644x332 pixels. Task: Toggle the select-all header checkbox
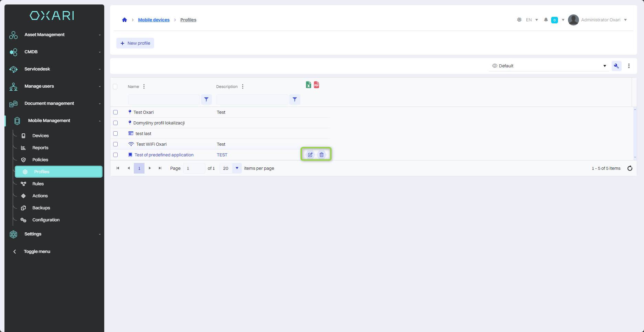tap(115, 87)
